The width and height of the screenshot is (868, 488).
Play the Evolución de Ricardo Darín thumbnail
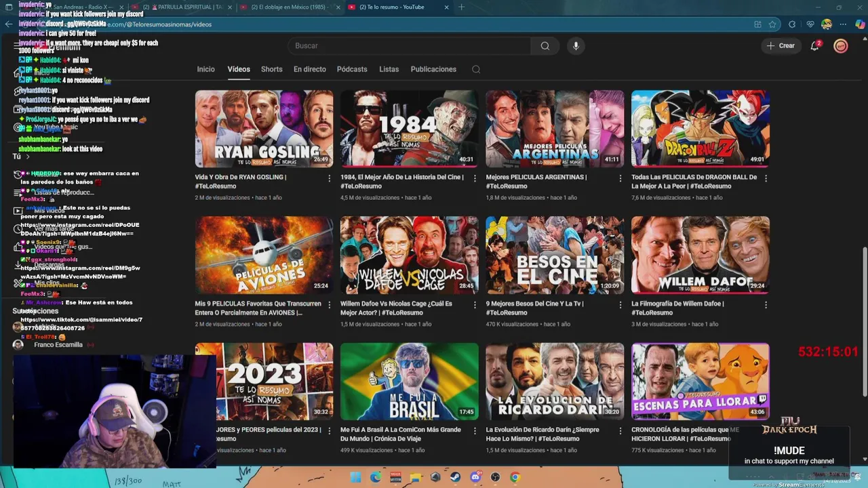(x=555, y=382)
